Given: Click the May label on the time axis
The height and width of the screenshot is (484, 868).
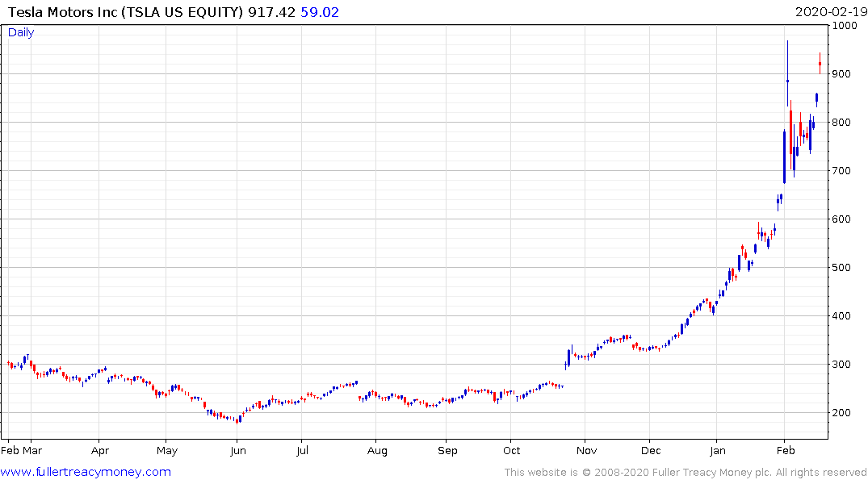Looking at the screenshot, I should (x=167, y=450).
